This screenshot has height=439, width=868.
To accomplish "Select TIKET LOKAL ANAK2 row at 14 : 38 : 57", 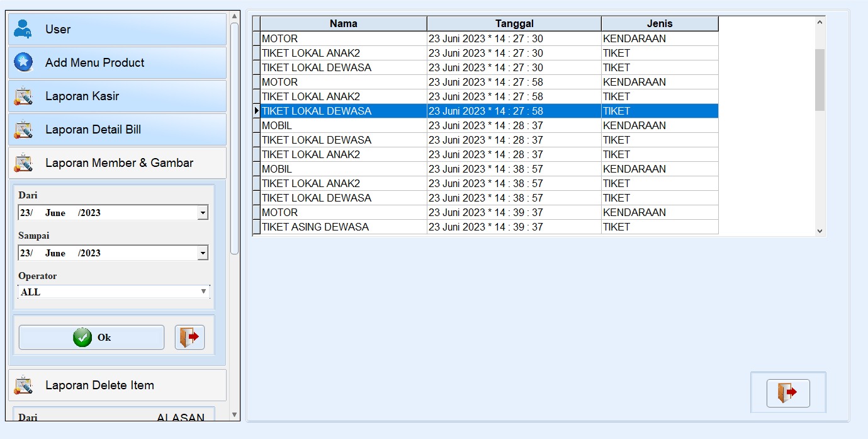I will (489, 183).
